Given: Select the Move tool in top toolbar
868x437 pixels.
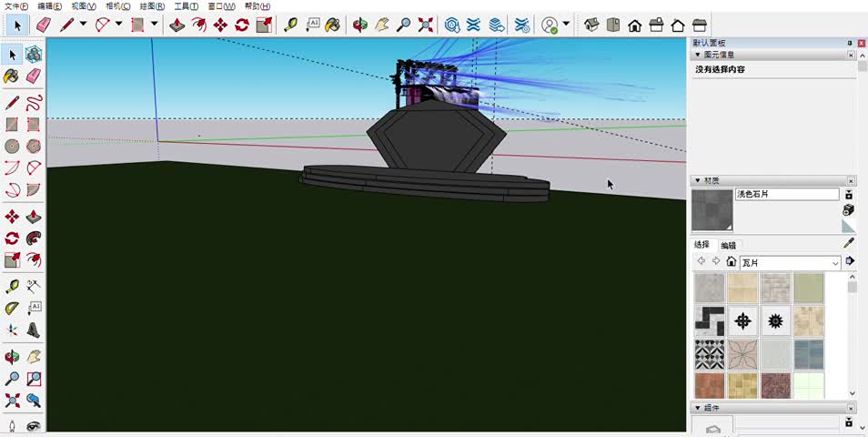Looking at the screenshot, I should [220, 25].
